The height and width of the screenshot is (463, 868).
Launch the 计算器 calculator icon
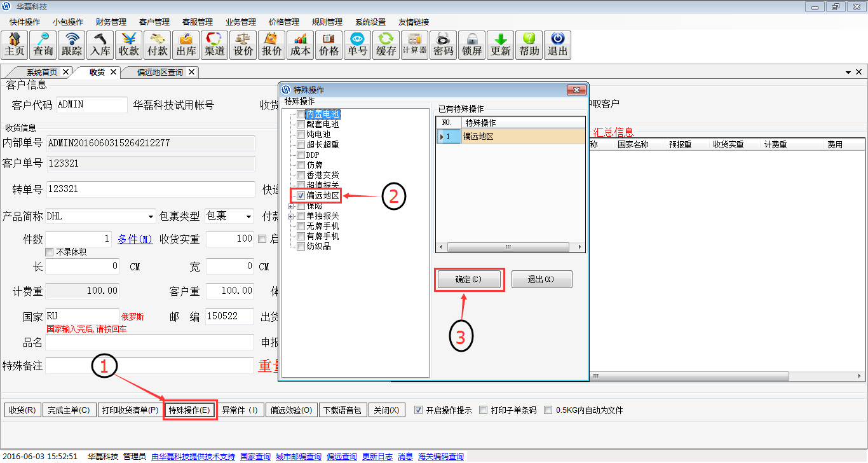pos(414,45)
